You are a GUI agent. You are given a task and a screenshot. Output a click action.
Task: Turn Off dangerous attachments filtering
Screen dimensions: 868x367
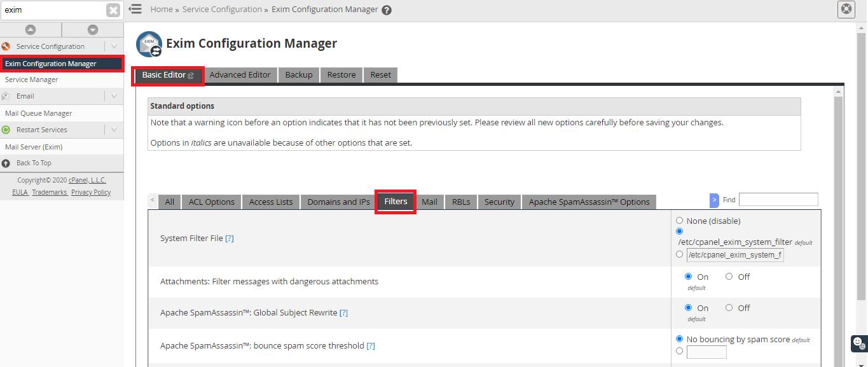pyautogui.click(x=729, y=277)
